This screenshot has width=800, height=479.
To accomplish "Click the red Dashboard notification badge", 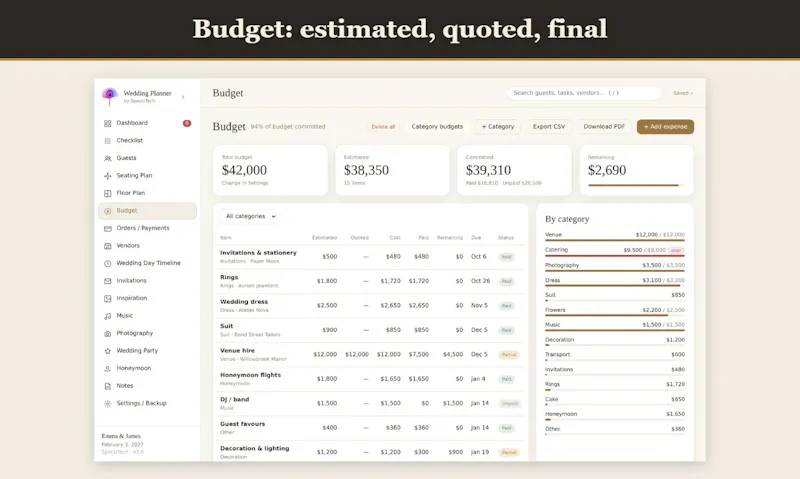I will coord(187,123).
